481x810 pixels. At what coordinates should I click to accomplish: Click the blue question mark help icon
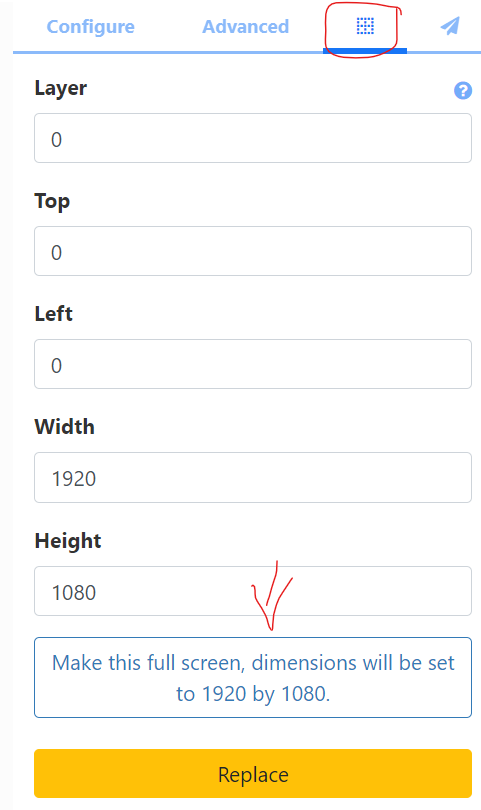[463, 90]
